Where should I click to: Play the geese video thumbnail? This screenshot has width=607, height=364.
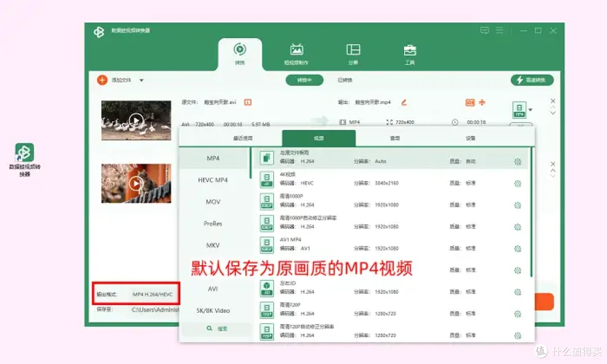point(135,120)
